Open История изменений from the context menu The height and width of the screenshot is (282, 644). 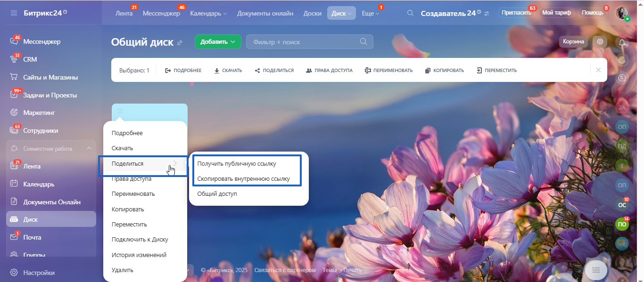pos(139,255)
